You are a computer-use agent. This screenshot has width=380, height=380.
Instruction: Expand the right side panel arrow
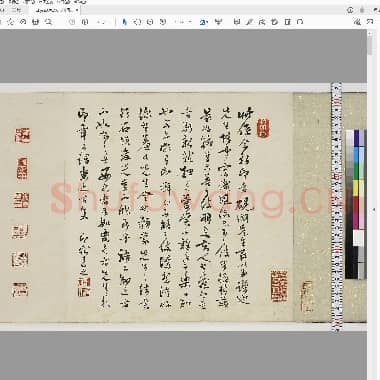tap(373, 210)
